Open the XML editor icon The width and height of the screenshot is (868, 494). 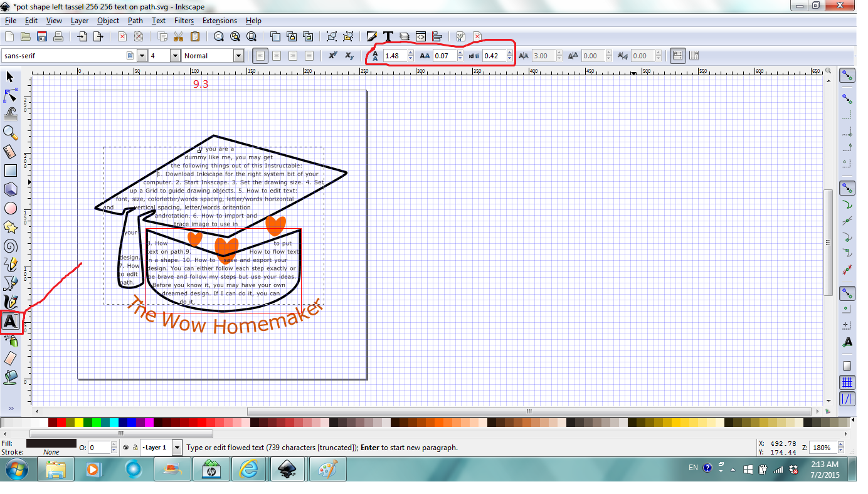tap(421, 36)
